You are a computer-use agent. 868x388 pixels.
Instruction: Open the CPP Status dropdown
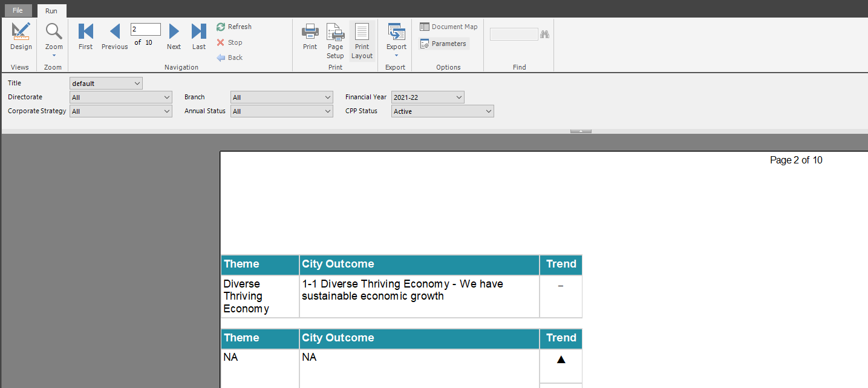coord(443,111)
